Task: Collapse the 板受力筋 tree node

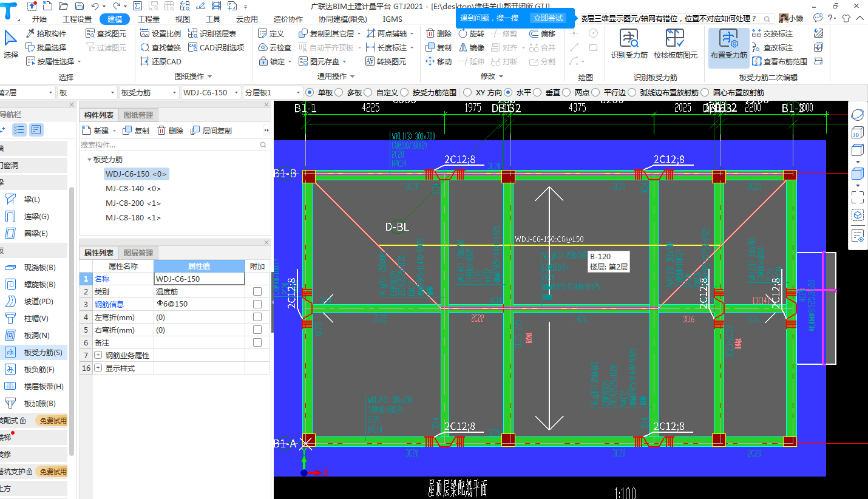Action: (x=89, y=160)
